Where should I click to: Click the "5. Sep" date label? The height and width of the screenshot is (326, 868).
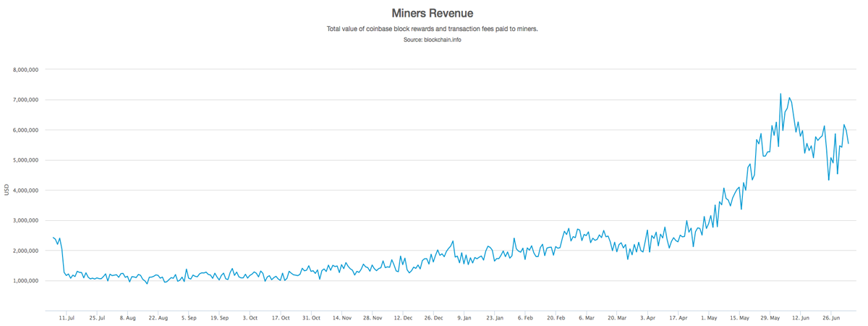pyautogui.click(x=189, y=317)
